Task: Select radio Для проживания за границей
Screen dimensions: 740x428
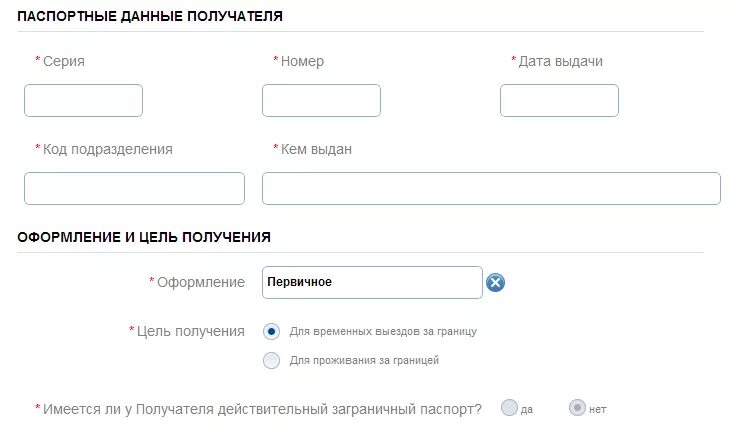Action: pos(271,361)
